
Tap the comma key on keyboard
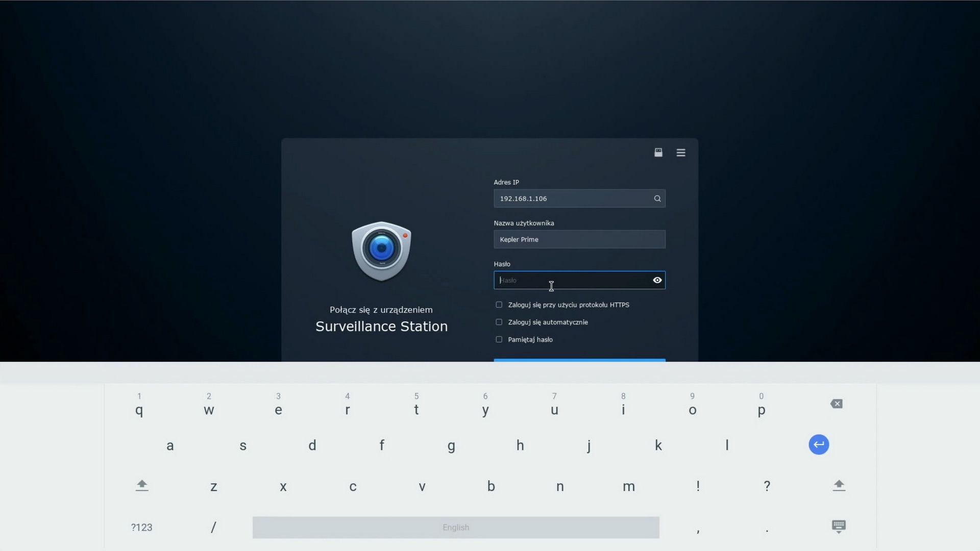[x=698, y=531]
